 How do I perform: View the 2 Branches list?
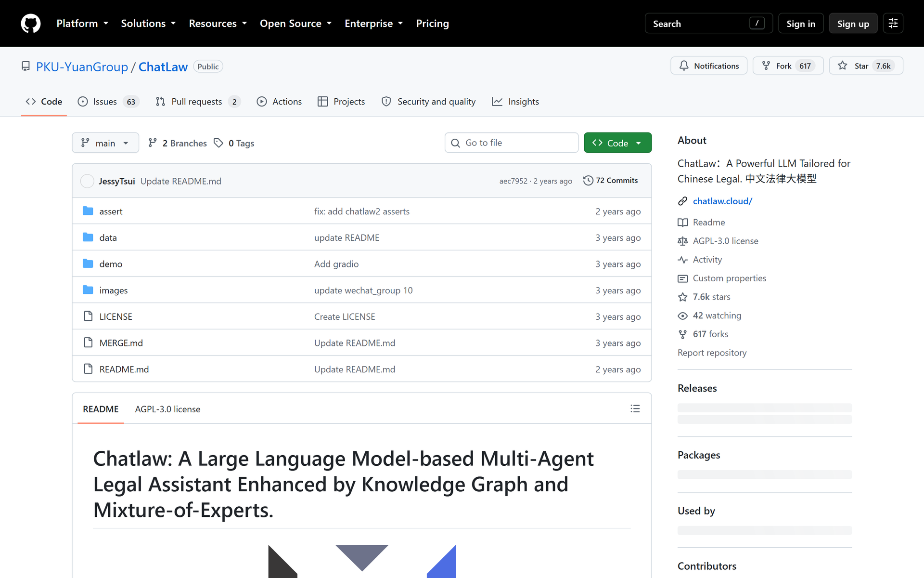coord(178,143)
